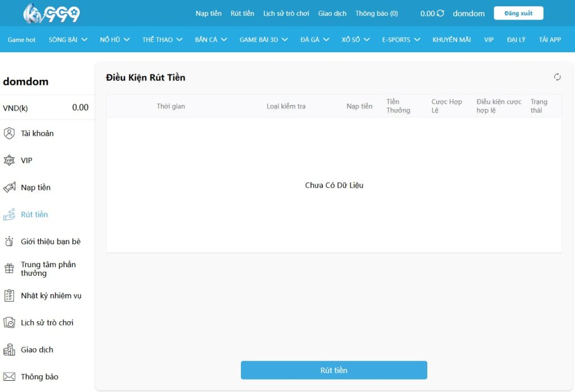Open Nạp tiền link in the header

[x=208, y=13]
